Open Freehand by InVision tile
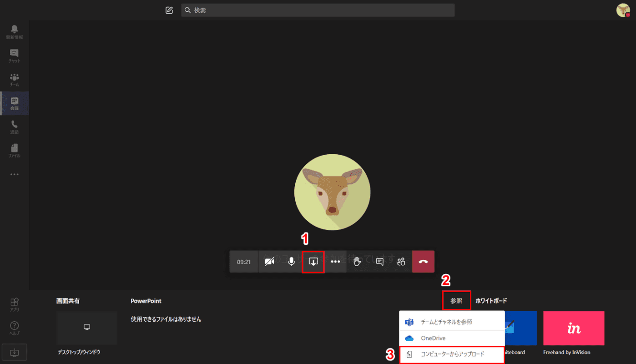 click(x=574, y=328)
